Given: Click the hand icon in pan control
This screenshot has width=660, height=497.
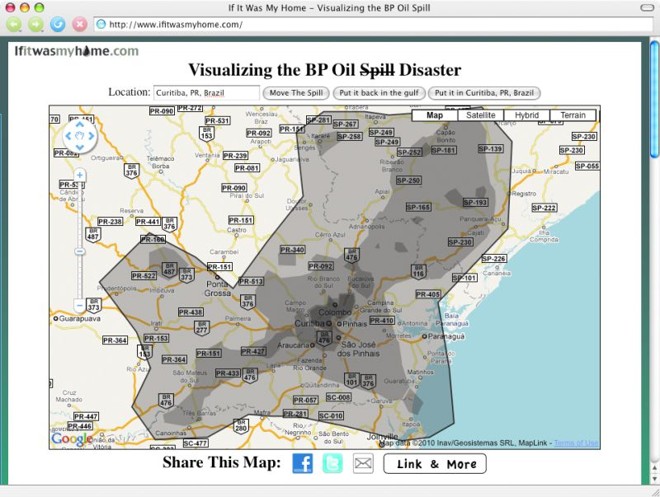Looking at the screenshot, I should click(x=80, y=136).
